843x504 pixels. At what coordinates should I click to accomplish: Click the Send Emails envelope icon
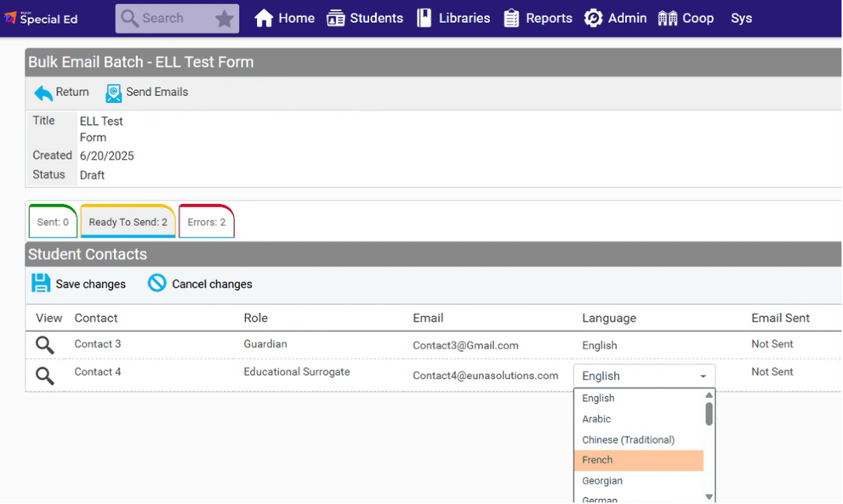113,93
